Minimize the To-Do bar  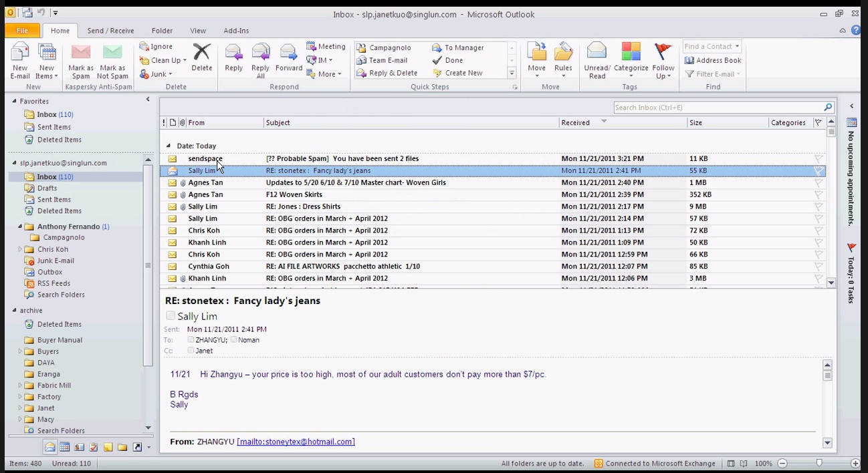click(x=851, y=106)
